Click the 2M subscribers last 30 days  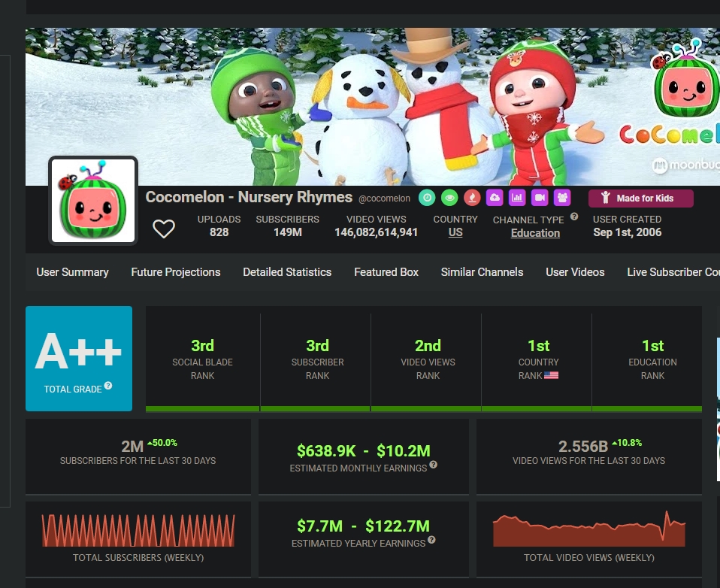[x=132, y=446]
